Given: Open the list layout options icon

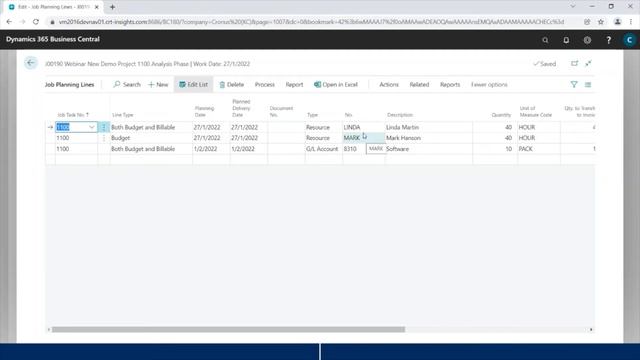Looking at the screenshot, I should pos(588,84).
